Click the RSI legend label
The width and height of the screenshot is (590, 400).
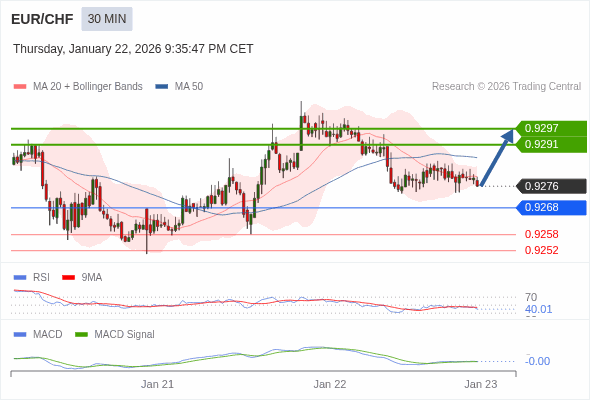click(x=41, y=278)
